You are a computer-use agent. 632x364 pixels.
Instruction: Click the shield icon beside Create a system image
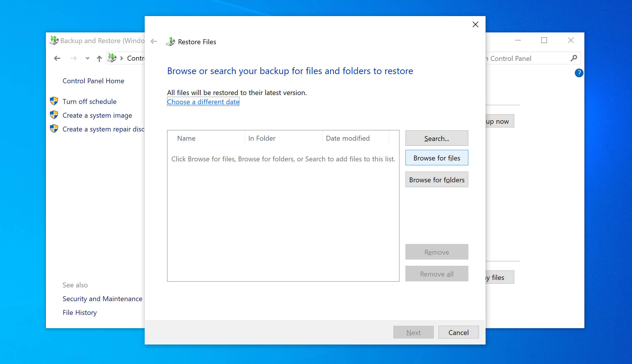[54, 115]
